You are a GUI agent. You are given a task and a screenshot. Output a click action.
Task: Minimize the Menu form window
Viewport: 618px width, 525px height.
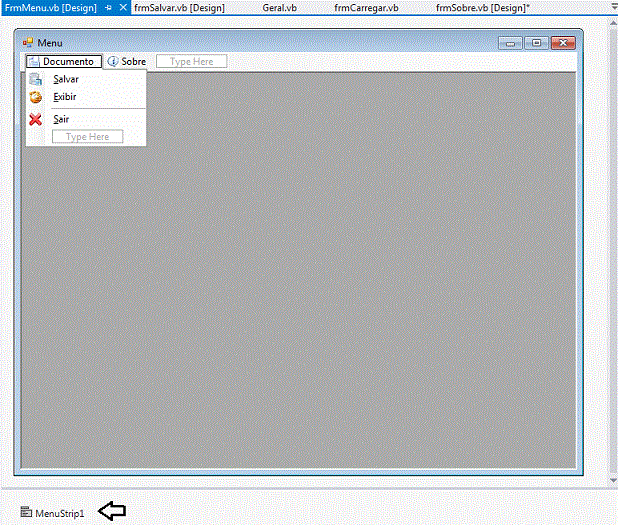pos(510,43)
